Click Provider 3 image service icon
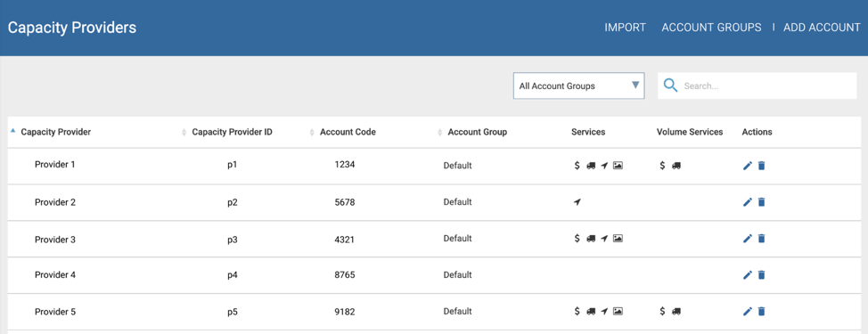Screen dimensions: 868x334 [x=618, y=239]
